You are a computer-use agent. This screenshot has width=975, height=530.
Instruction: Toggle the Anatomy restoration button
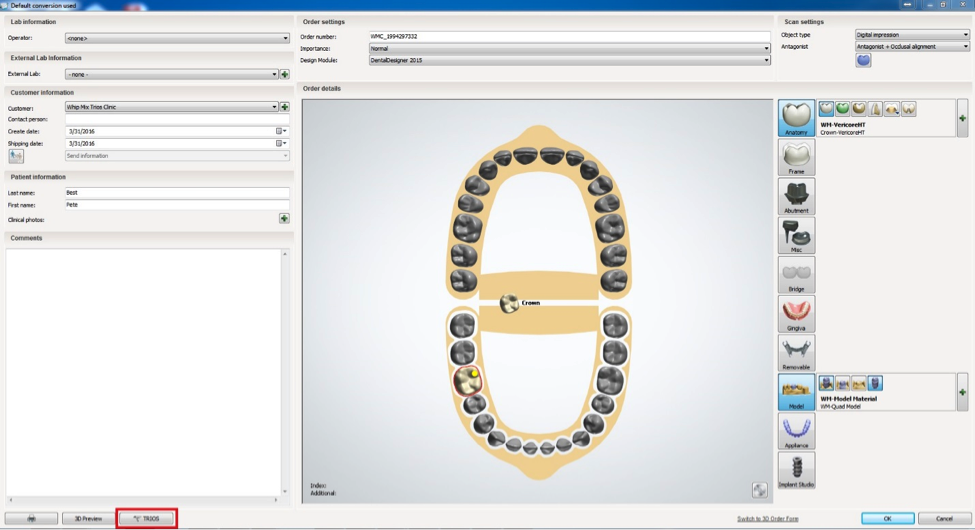(796, 118)
